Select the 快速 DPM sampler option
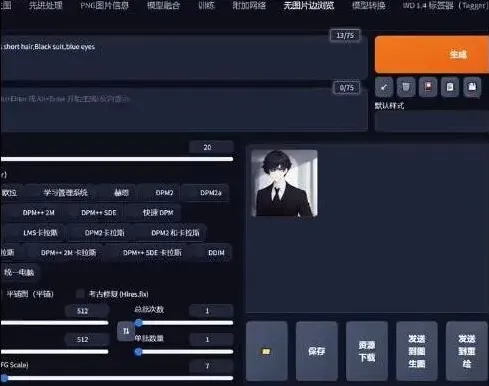Viewport: 489px width, 386px height. (154, 212)
